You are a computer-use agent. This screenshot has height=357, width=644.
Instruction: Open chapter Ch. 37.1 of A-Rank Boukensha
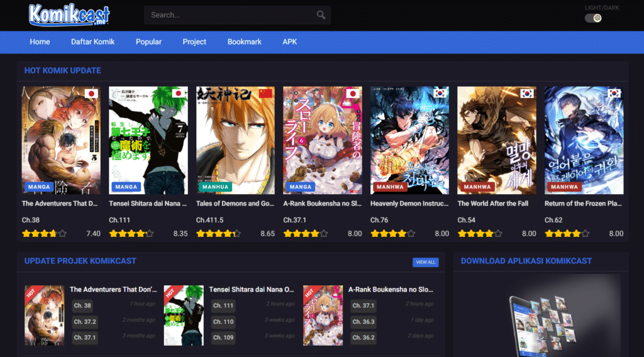364,305
